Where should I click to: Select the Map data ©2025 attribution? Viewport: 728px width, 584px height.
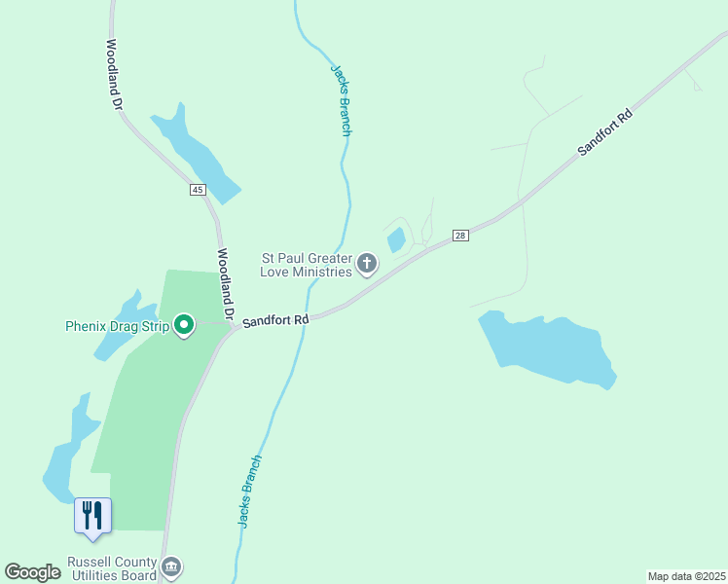686,576
